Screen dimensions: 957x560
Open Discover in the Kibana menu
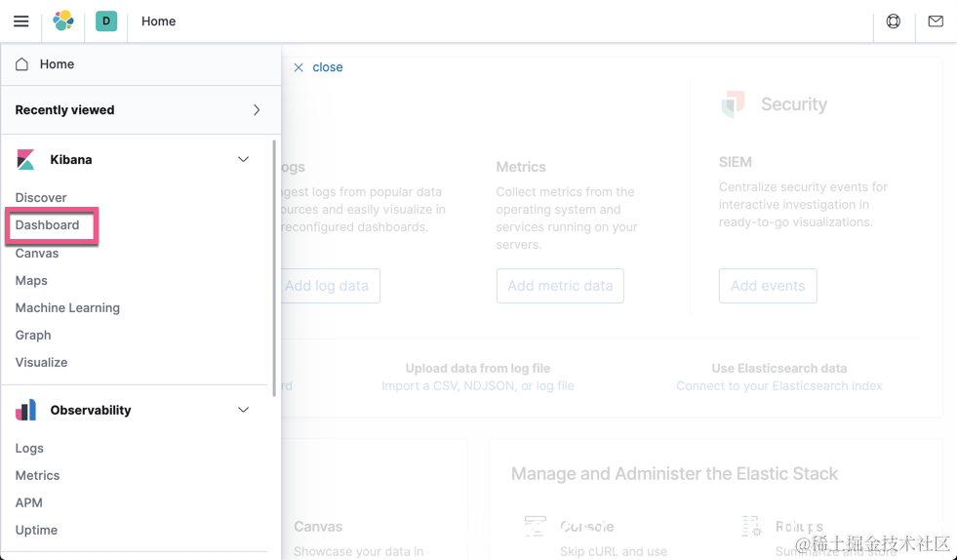tap(41, 198)
